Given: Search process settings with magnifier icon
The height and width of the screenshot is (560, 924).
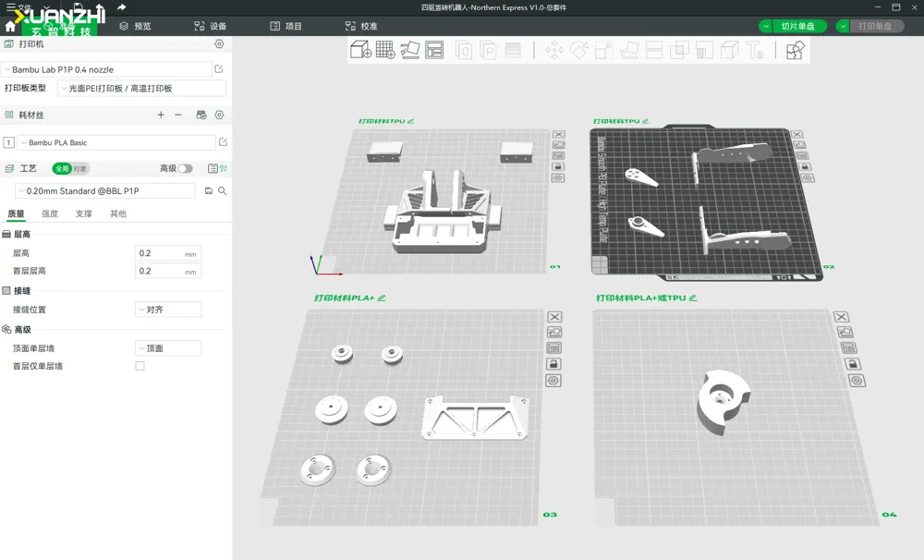Looking at the screenshot, I should tap(223, 190).
